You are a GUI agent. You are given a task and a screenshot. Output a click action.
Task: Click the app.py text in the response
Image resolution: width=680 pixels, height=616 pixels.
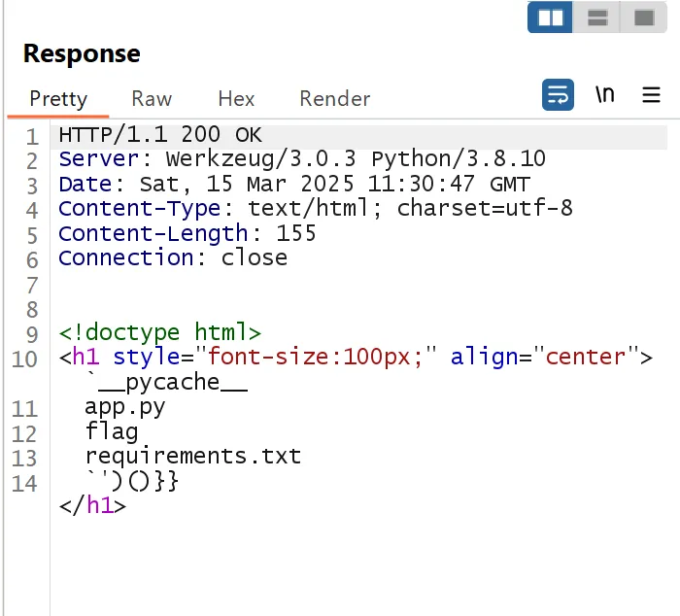click(124, 407)
